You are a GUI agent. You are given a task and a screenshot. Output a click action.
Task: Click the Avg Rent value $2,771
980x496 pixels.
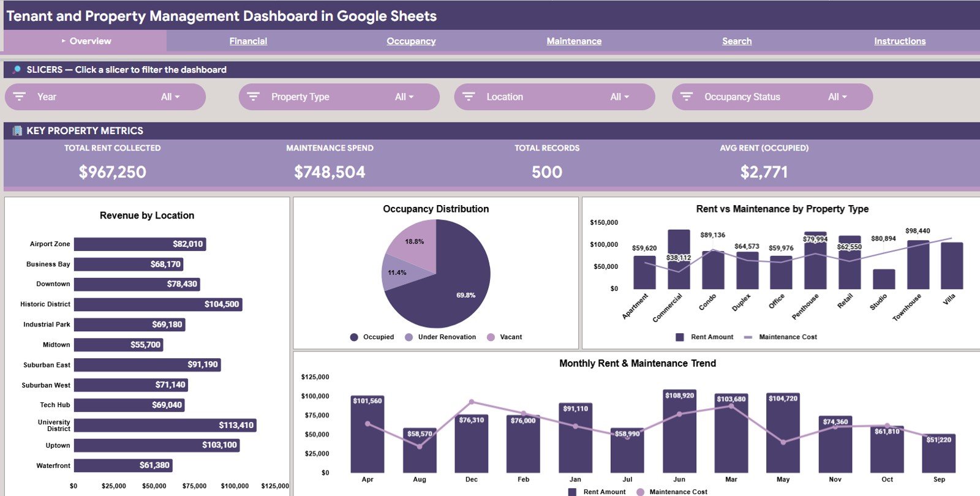point(764,172)
